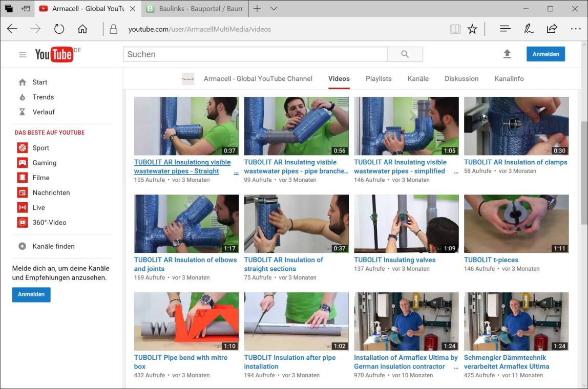Expand menu dots for Armaflex Ultima contractor video

456,367
